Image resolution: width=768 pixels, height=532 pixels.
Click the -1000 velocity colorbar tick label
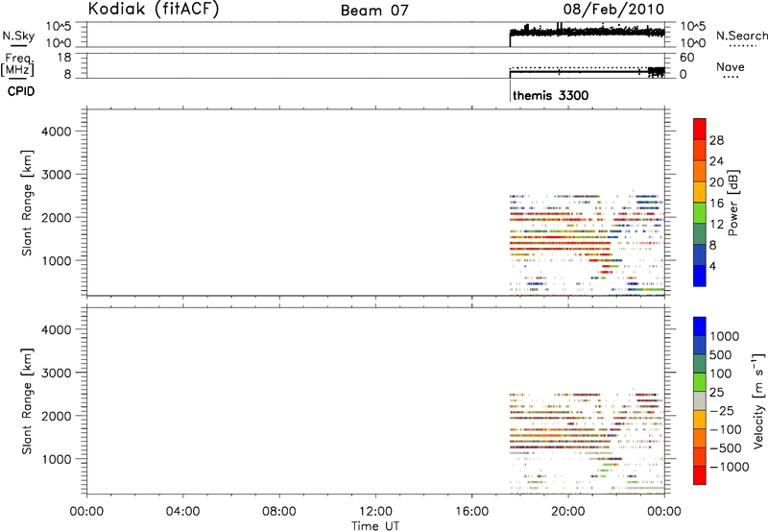click(x=730, y=467)
